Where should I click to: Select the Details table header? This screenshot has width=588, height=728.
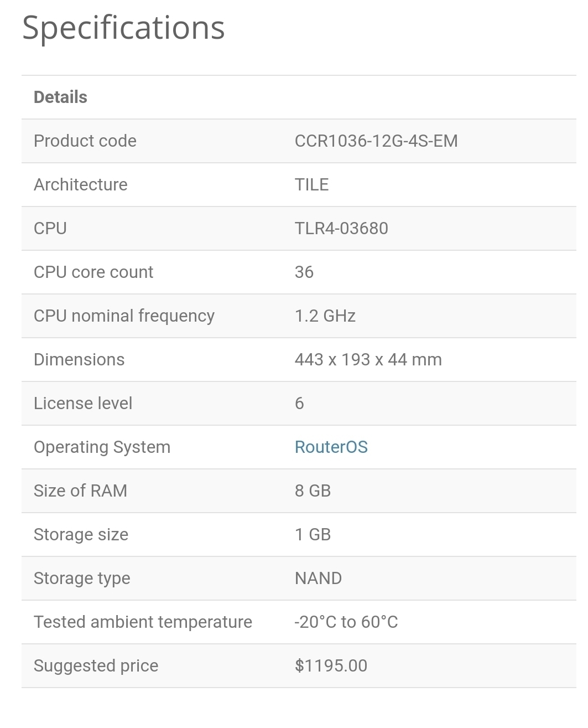(60, 97)
